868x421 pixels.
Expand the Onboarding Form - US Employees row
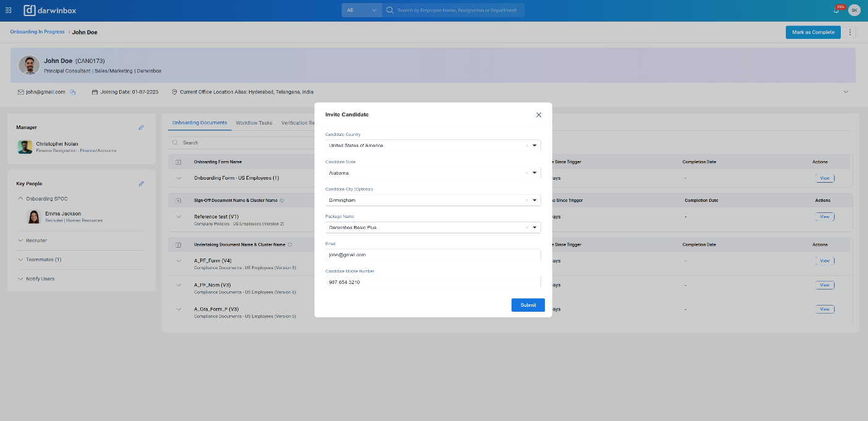pos(179,178)
